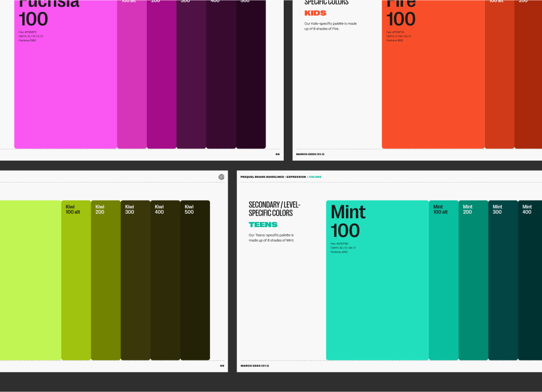The image size is (542, 392).
Task: Click the Fuchsia 100 Hex value line
Action: (27, 32)
